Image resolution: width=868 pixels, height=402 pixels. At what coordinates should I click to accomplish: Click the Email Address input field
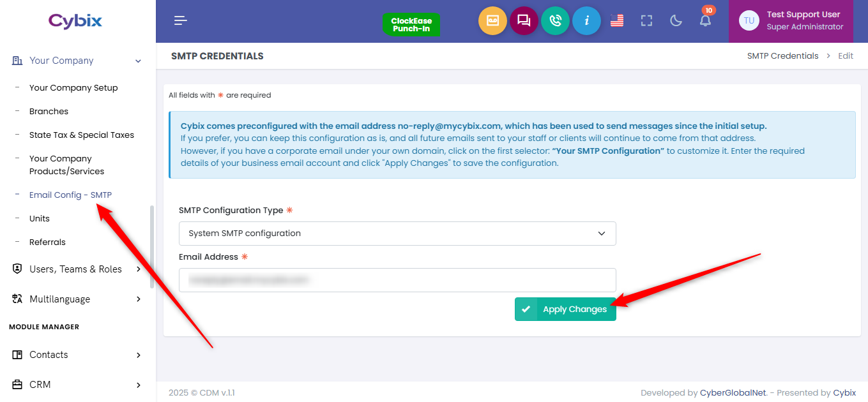pyautogui.click(x=397, y=280)
